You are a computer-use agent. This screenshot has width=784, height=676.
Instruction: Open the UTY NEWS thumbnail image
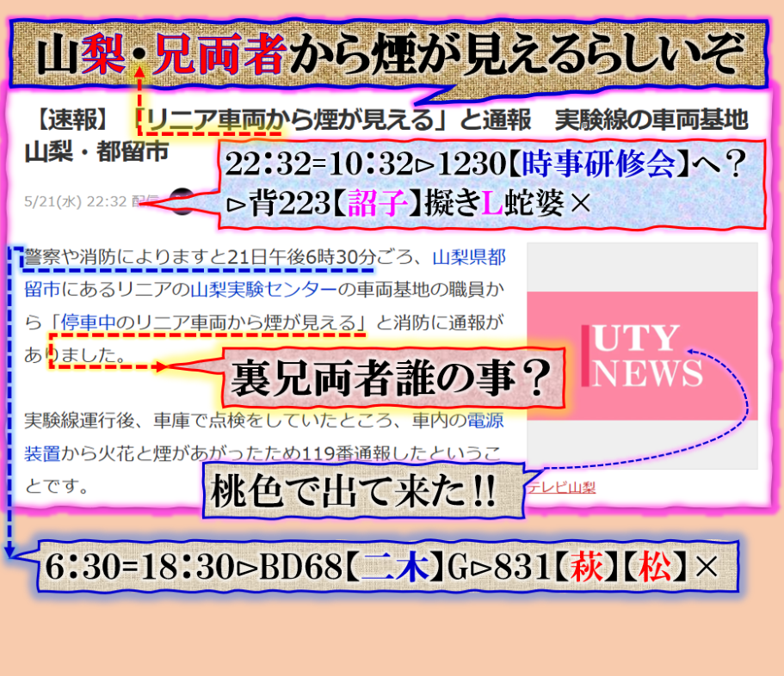point(642,356)
